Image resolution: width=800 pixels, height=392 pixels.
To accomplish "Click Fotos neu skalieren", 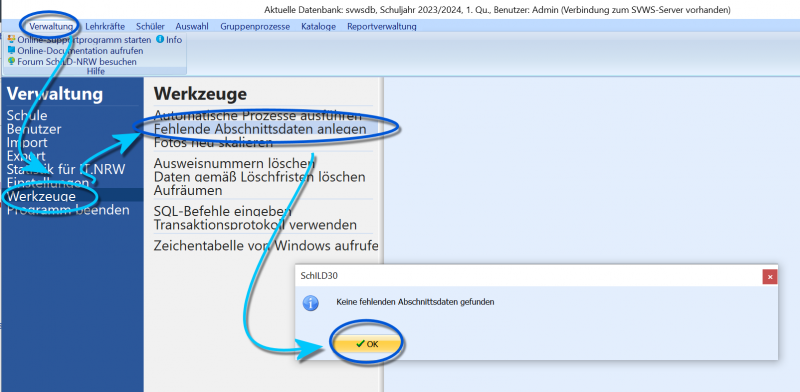I will pos(213,142).
